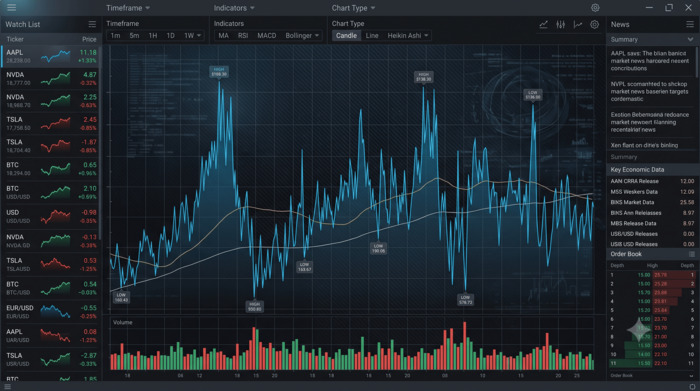The width and height of the screenshot is (700, 391).
Task: Open the NVPL news headline
Action: pos(650,92)
